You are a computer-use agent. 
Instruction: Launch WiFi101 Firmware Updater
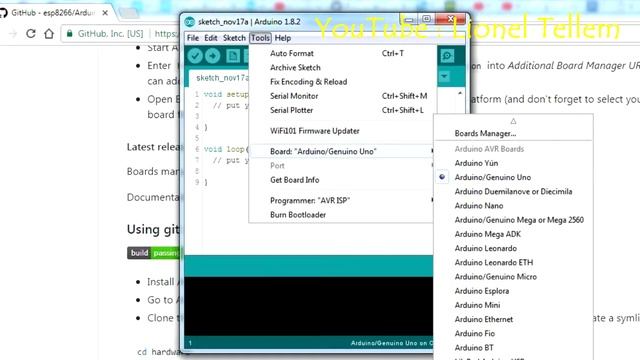tap(341, 131)
